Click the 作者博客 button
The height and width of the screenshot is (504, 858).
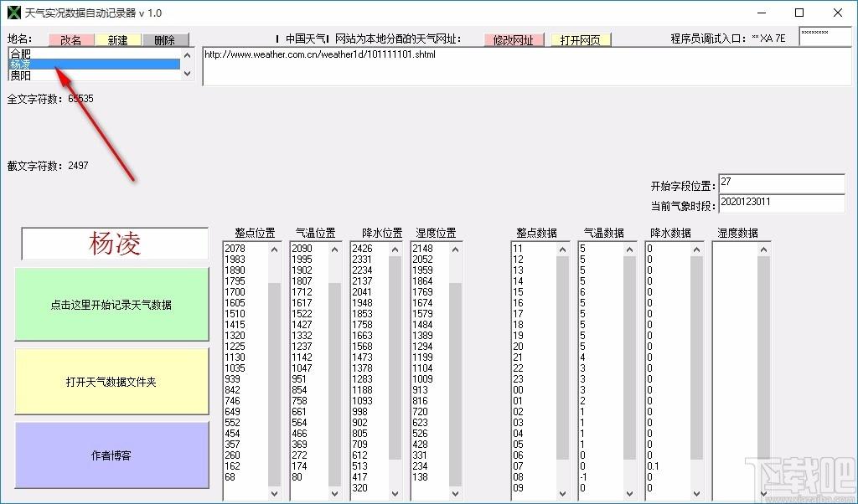111,455
